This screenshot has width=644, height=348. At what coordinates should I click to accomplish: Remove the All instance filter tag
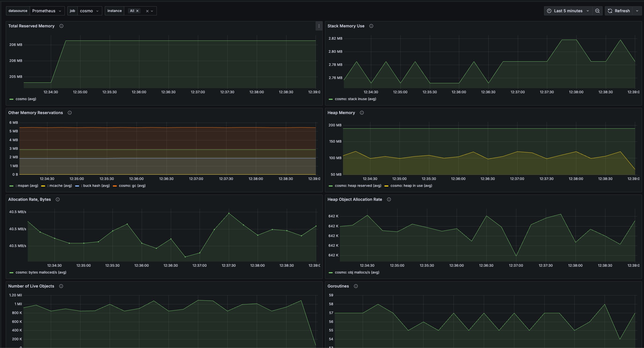[137, 11]
